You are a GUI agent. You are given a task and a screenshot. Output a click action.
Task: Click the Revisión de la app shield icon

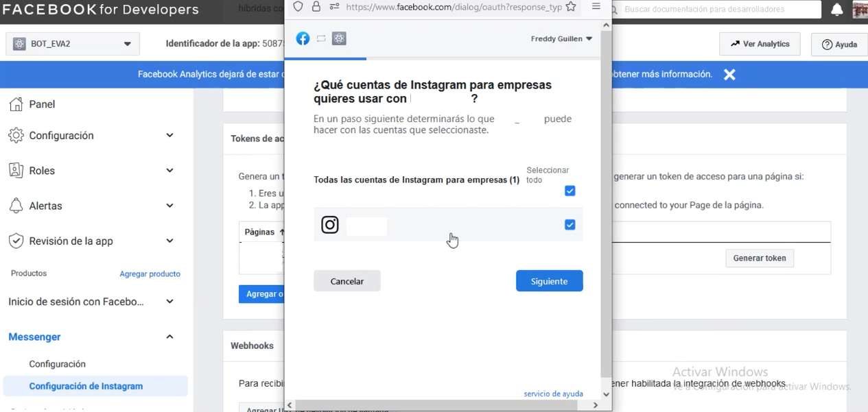pos(16,241)
